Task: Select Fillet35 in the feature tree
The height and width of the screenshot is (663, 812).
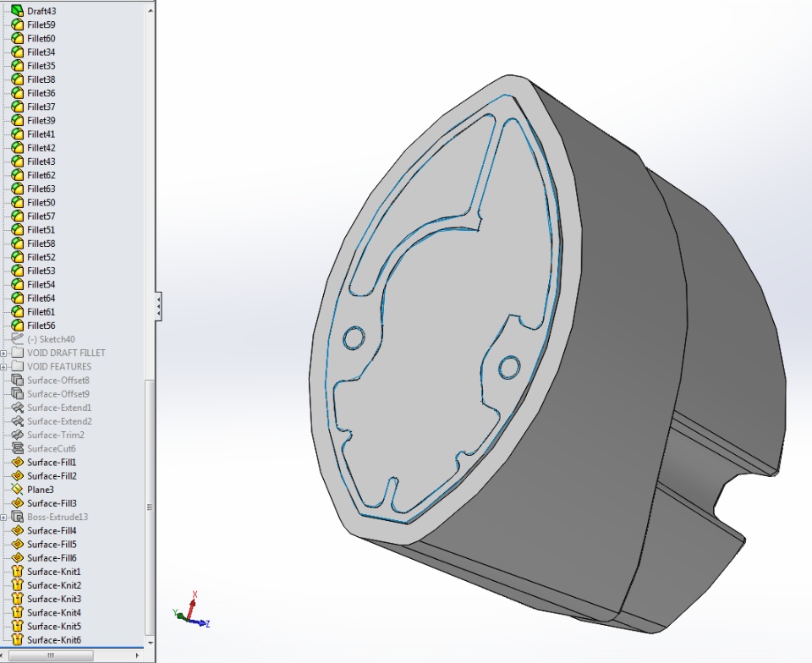Action: 41,66
